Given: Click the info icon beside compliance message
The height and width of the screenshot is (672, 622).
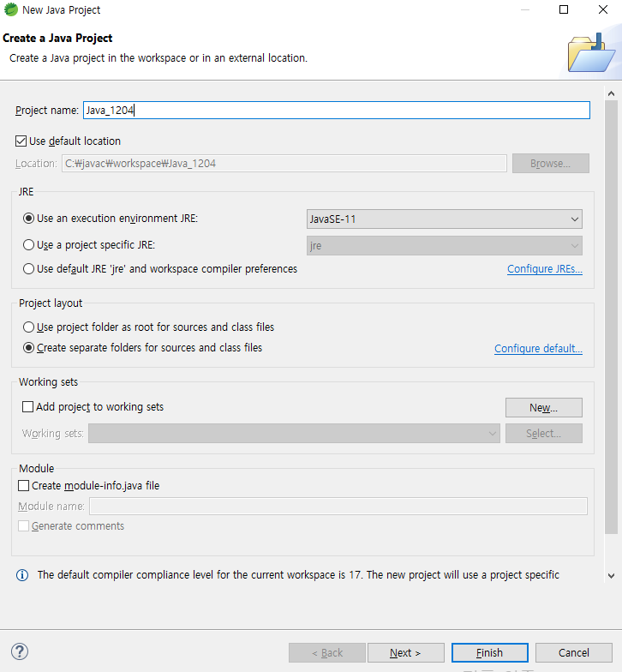Looking at the screenshot, I should pos(22,575).
